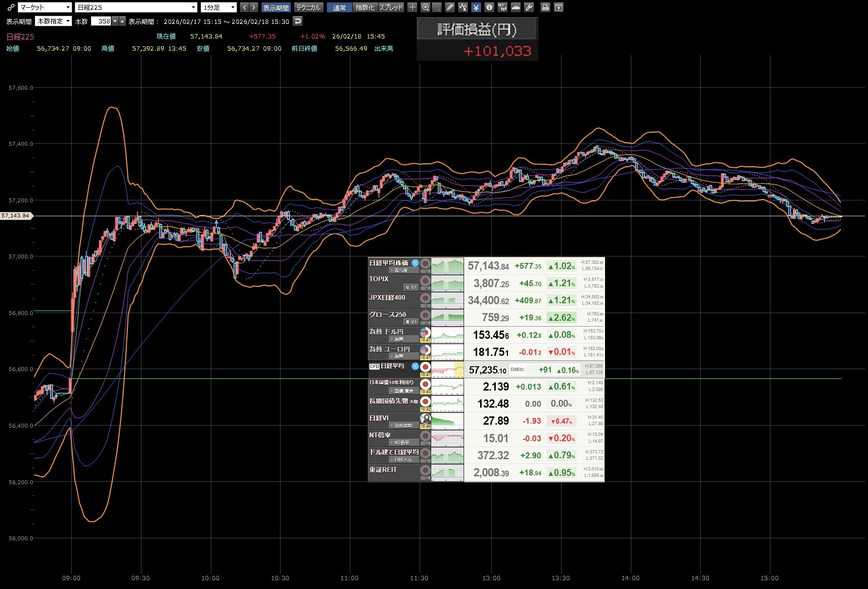
Task: Click the 本数 input field showing 358
Action: coord(101,21)
